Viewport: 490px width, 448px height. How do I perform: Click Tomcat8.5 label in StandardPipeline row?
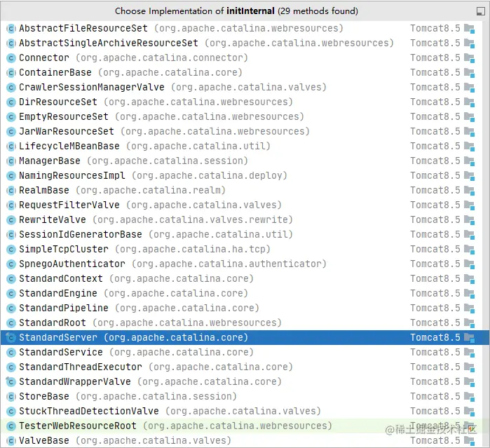coord(435,308)
